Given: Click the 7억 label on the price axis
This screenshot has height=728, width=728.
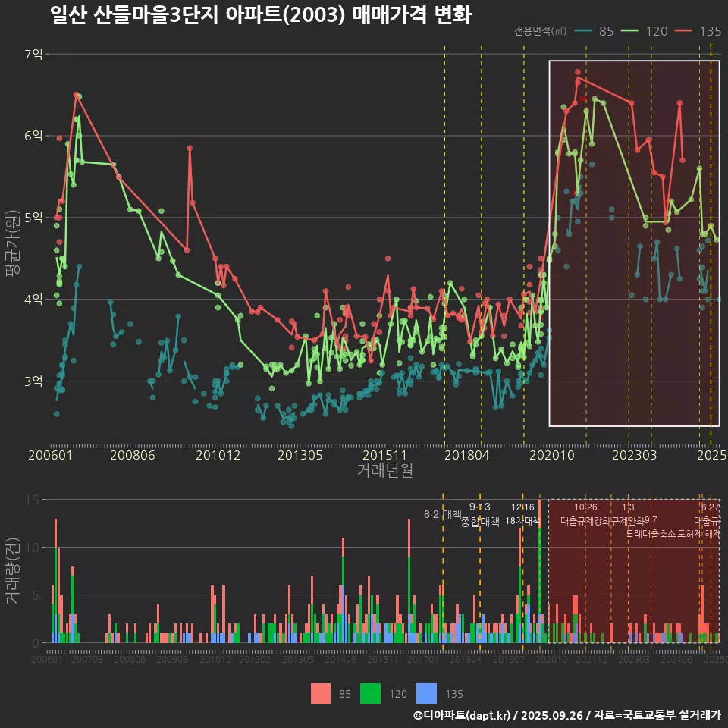Looking at the screenshot, I should coord(33,55).
